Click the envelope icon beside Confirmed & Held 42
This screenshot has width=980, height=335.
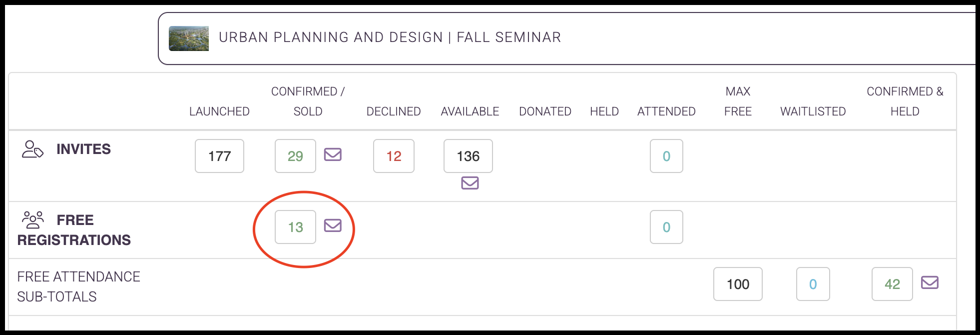[930, 282]
